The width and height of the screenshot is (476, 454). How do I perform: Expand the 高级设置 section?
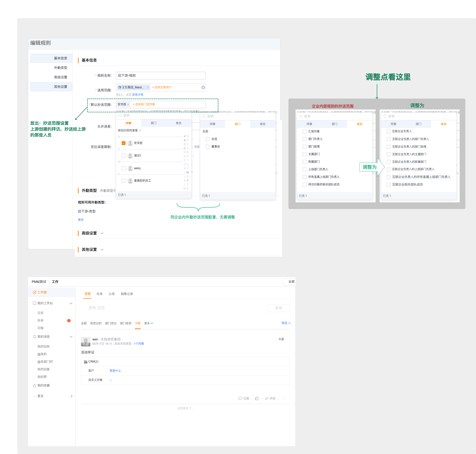pos(102,233)
